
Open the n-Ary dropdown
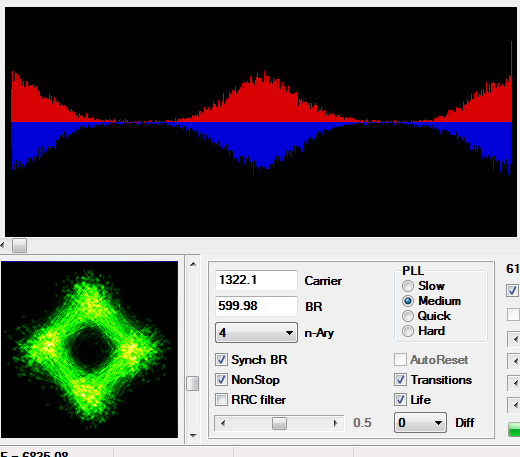[256, 332]
